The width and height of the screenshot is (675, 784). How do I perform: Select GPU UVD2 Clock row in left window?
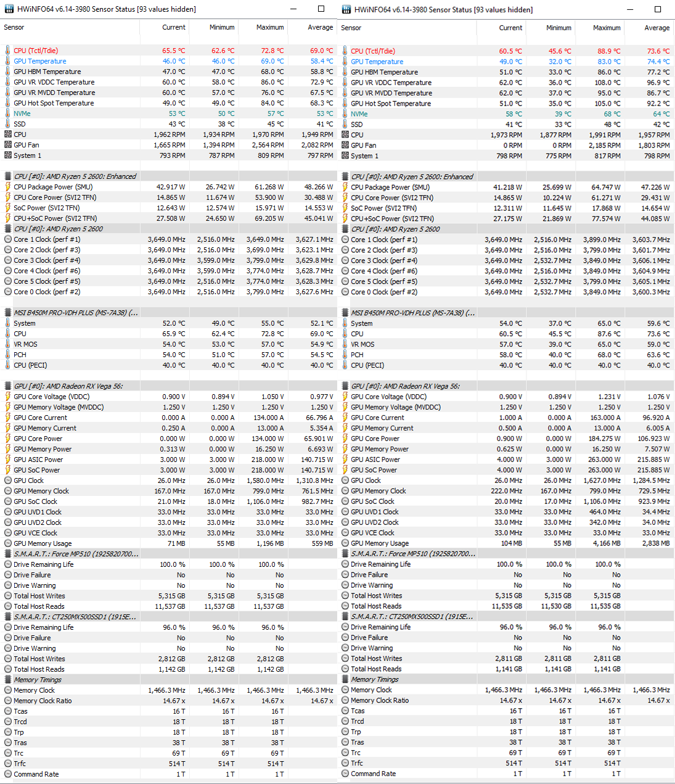(168, 522)
